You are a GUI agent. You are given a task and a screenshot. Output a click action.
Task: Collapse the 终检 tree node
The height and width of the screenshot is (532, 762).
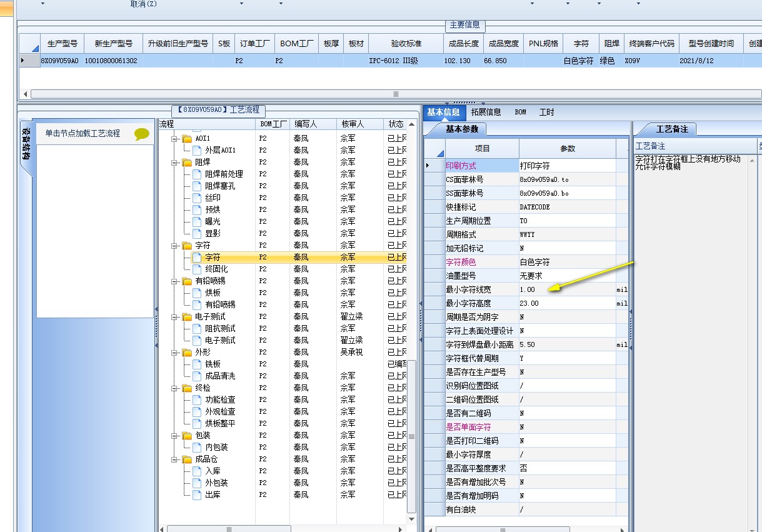(174, 388)
